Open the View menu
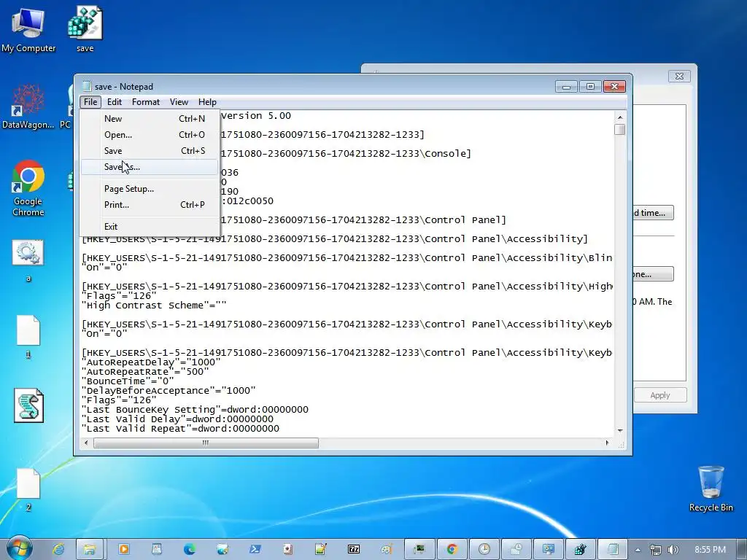The height and width of the screenshot is (560, 747). coord(179,102)
